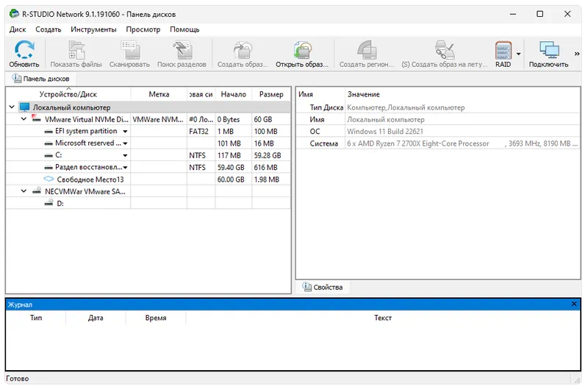Click the Значение column header in properties
588x390 pixels.
click(363, 94)
